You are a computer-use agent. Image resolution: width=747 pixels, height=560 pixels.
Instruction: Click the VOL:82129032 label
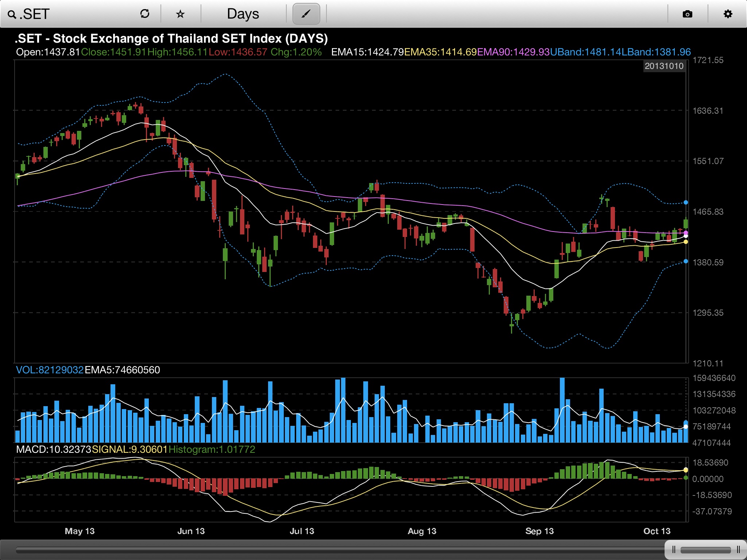50,370
